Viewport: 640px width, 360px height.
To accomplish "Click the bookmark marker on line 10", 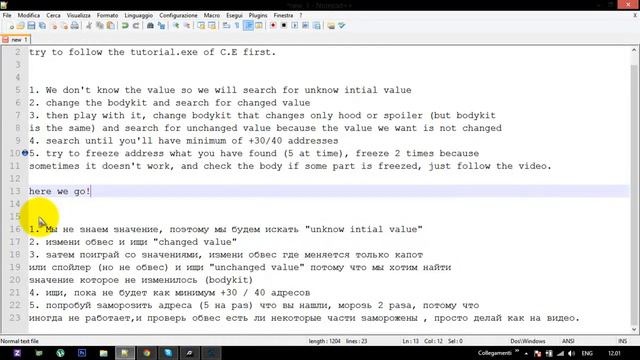I will [24, 153].
